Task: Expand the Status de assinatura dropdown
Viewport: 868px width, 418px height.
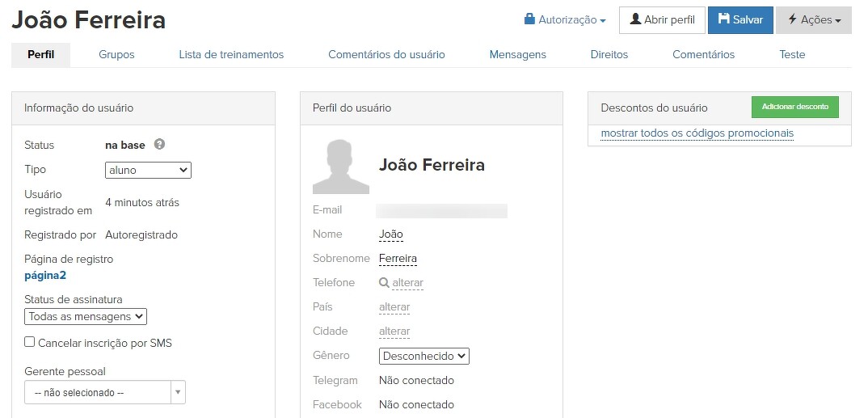Action: 86,316
